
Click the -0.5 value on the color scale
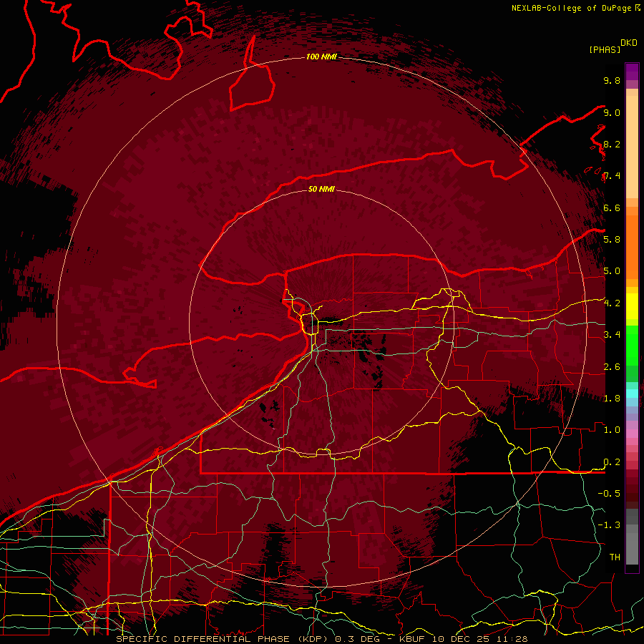coord(609,494)
